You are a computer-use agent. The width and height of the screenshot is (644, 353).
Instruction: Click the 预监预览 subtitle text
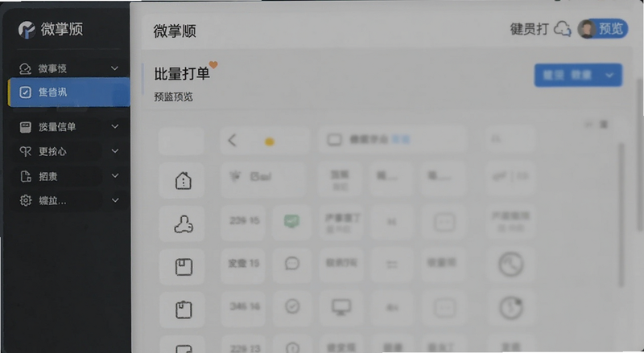pyautogui.click(x=173, y=96)
